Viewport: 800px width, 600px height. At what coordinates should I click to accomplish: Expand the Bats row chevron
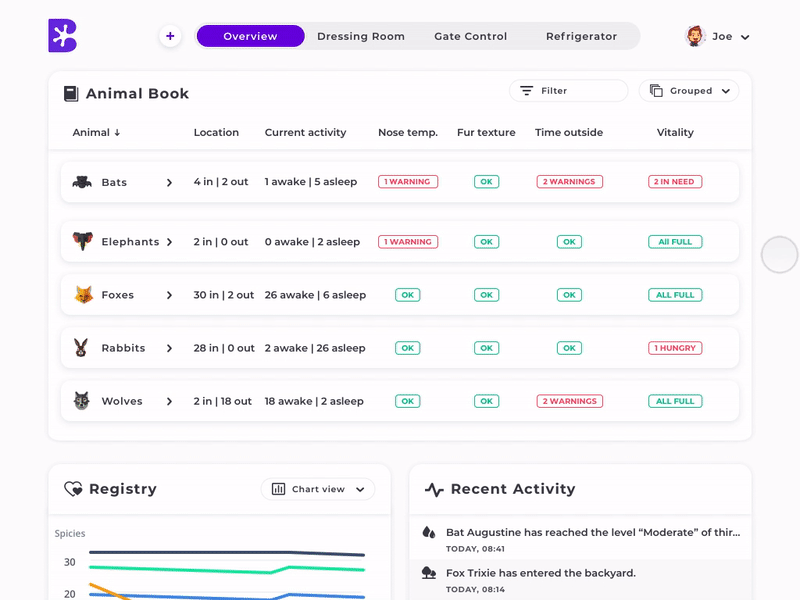pyautogui.click(x=169, y=182)
